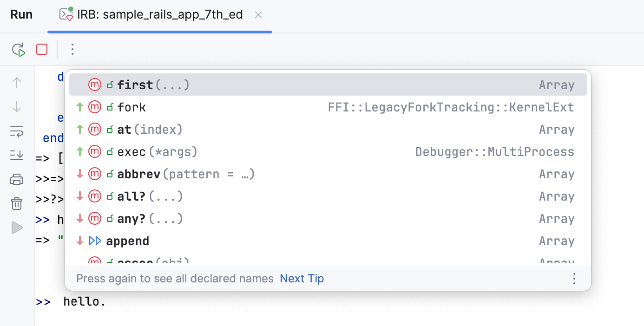The image size is (644, 326).
Task: Stop the running IRB process
Action: [x=42, y=49]
